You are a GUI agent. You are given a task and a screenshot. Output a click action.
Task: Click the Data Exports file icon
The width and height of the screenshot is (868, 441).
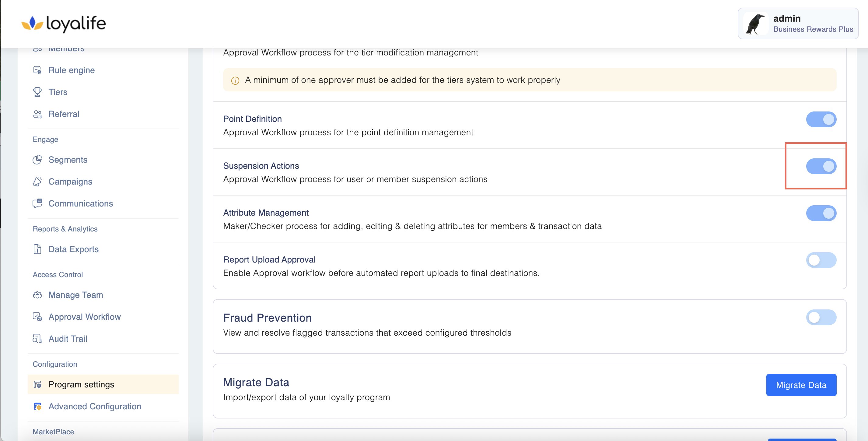(37, 249)
